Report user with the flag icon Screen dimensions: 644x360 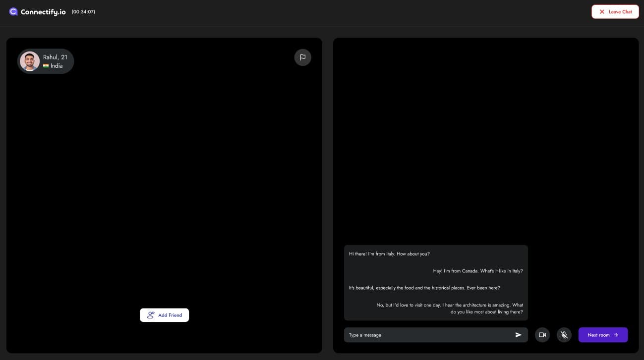click(302, 57)
